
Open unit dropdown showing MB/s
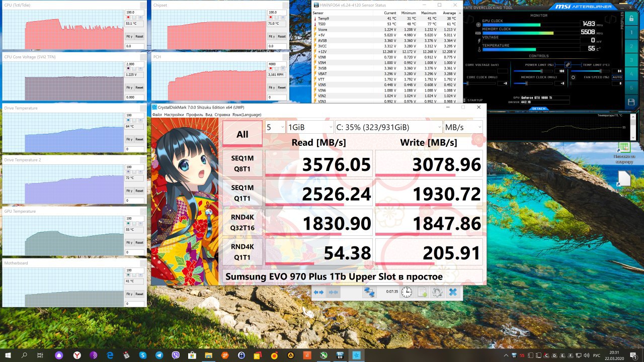[463, 127]
